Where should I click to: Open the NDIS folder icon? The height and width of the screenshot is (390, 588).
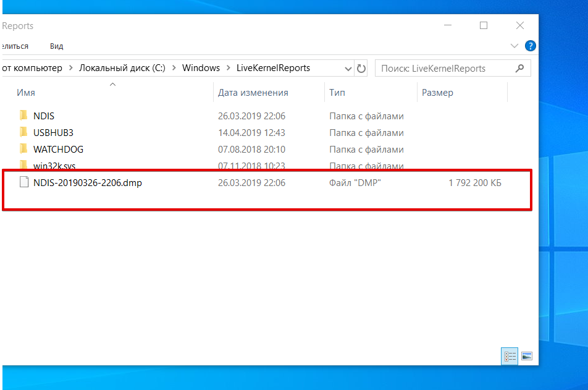23,115
